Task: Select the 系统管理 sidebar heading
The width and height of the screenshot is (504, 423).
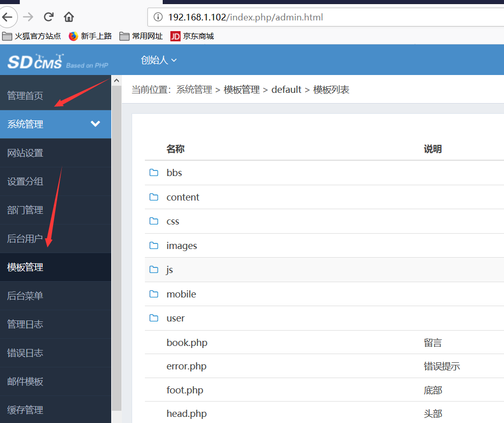Action: (25, 124)
